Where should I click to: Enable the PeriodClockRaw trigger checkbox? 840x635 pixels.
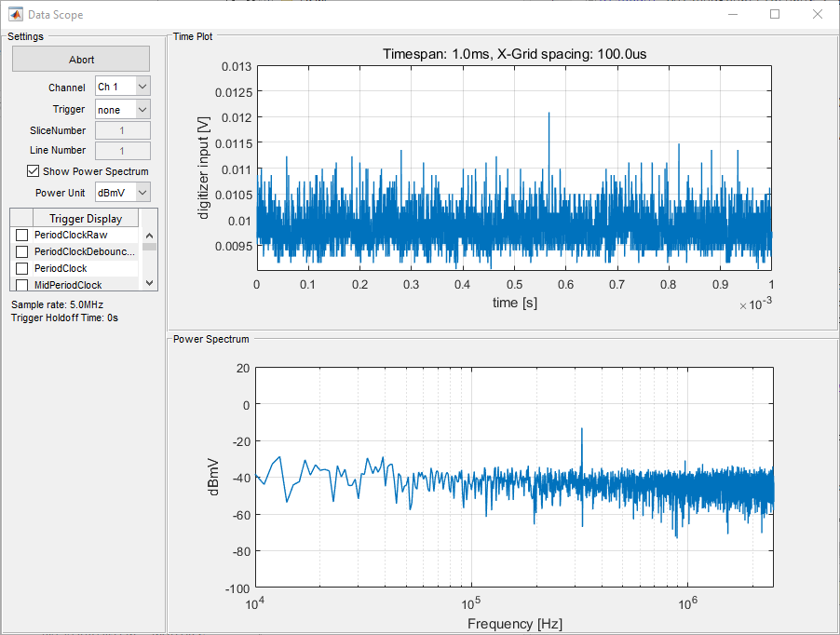pyautogui.click(x=22, y=236)
